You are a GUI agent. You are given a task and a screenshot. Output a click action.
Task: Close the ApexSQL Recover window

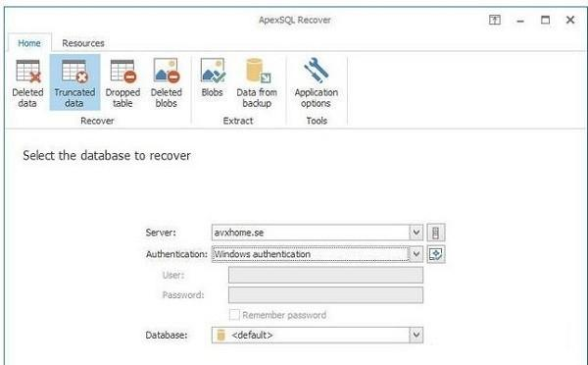coord(570,20)
